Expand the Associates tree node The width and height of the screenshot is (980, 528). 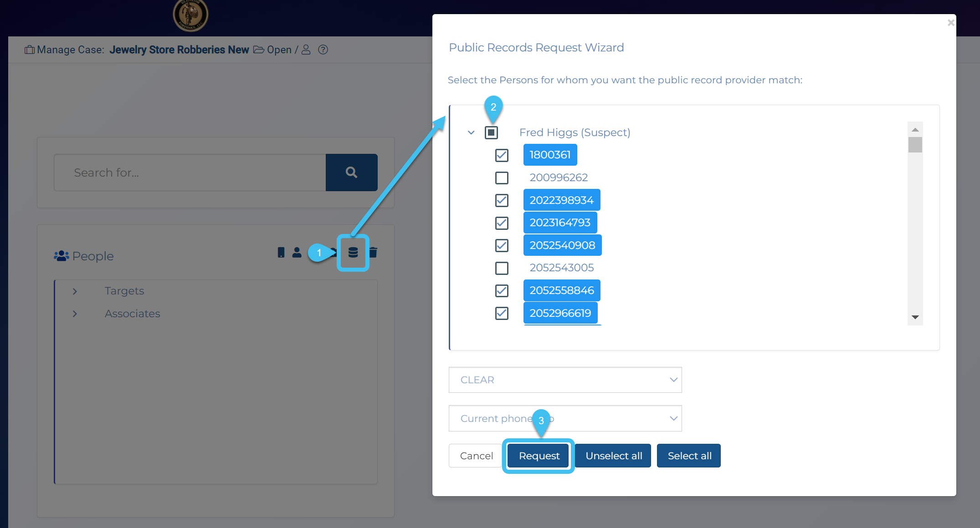coord(75,314)
